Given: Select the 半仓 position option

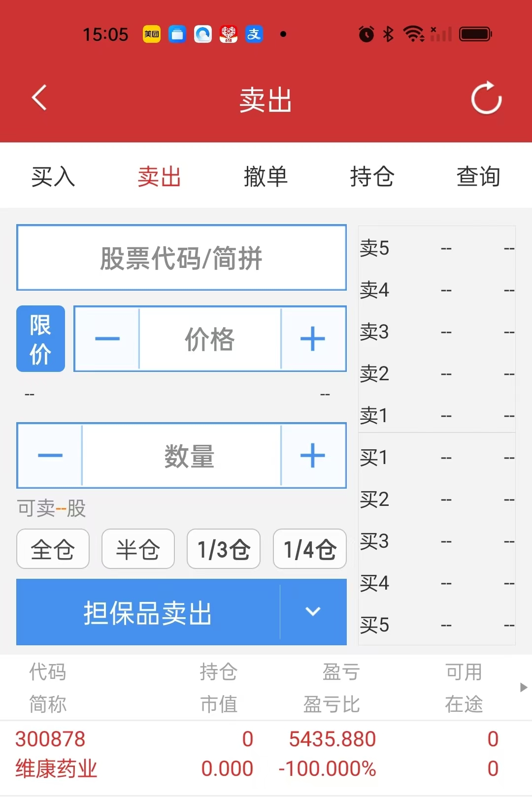Looking at the screenshot, I should 138,549.
